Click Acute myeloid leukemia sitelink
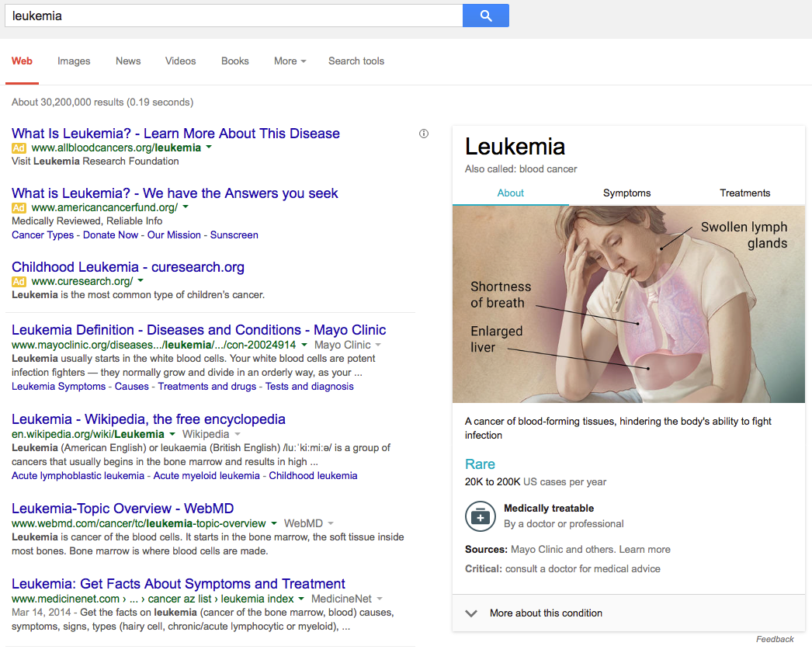This screenshot has height=653, width=812. [206, 475]
